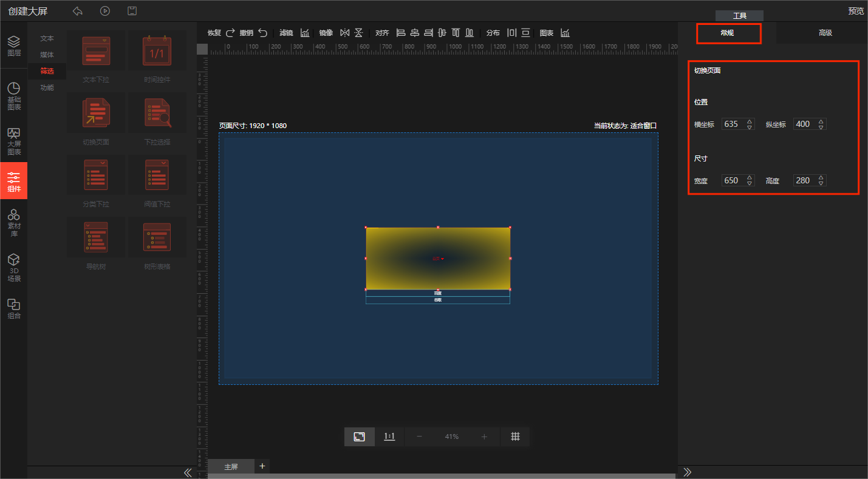Screen dimensions: 868x479
Task: Open the 图层 layers panel
Action: pos(13,44)
